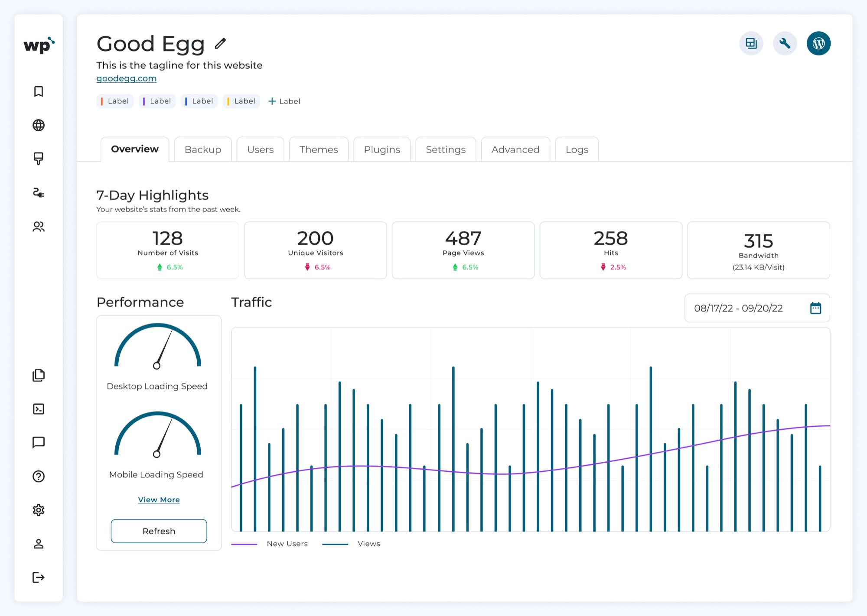The height and width of the screenshot is (616, 867).
Task: Open the goodegg.com link
Action: (127, 78)
